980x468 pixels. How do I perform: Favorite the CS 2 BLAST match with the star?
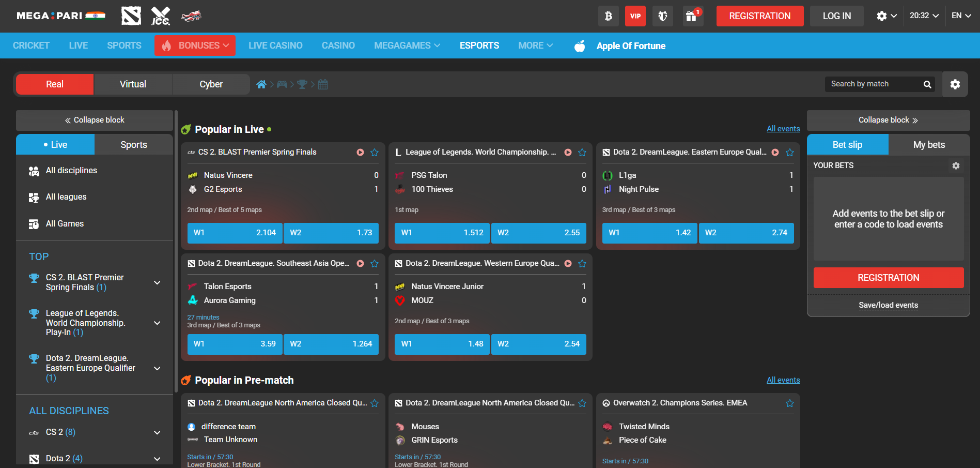(375, 152)
